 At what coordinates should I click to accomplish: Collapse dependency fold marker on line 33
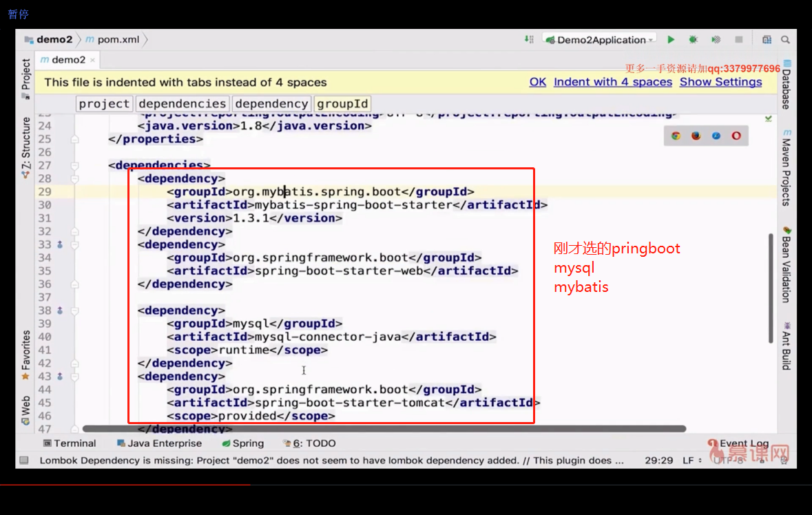point(75,245)
